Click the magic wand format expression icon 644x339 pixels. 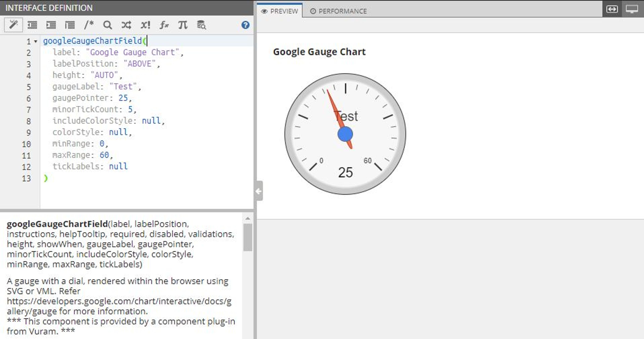13,25
